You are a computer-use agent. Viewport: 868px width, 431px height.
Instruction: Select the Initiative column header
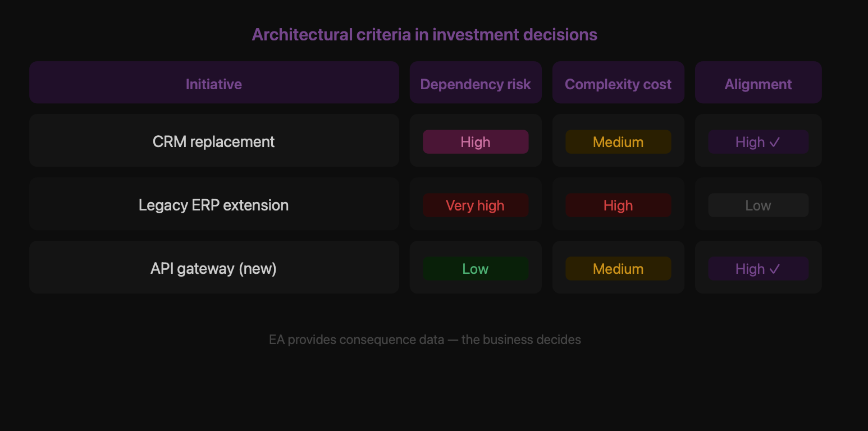point(214,84)
